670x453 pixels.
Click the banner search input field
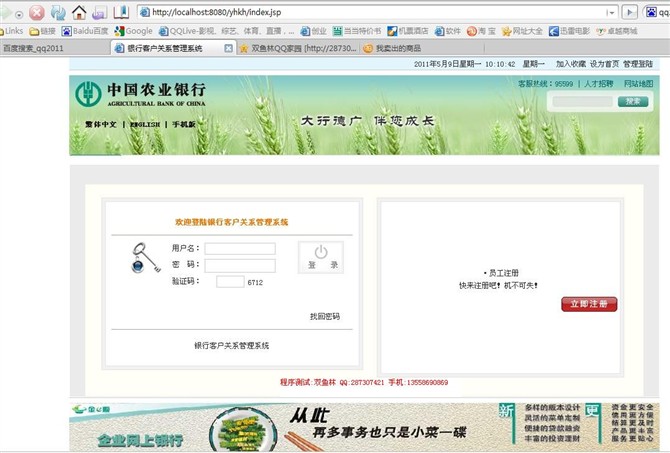pyautogui.click(x=582, y=101)
